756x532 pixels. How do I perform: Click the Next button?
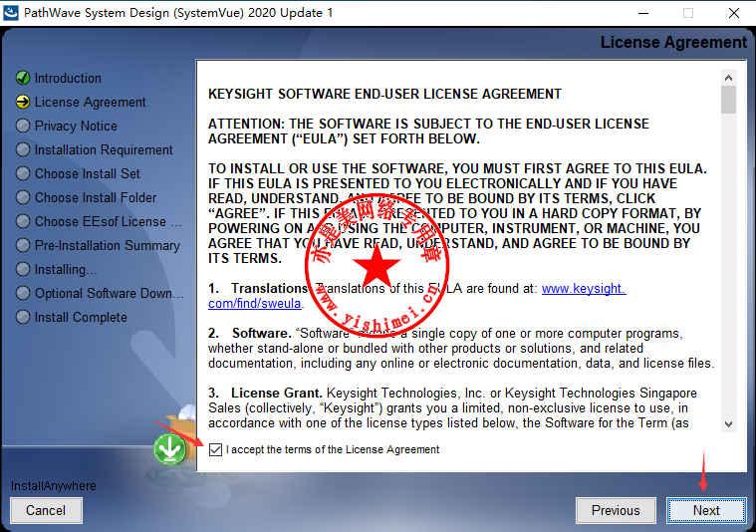706,510
